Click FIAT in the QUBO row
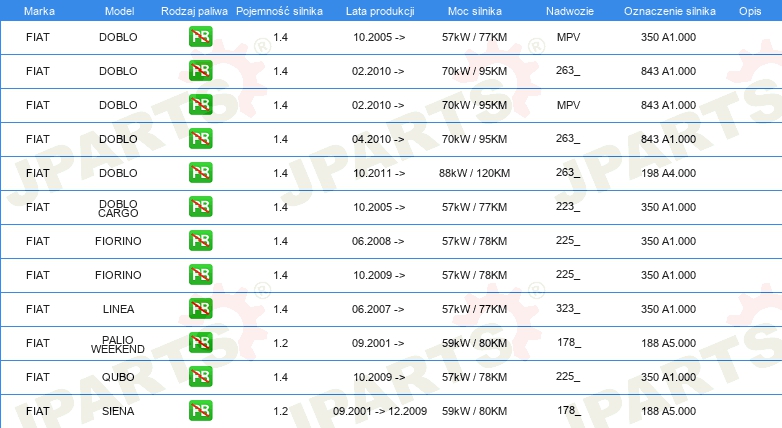The height and width of the screenshot is (428, 782). 38,377
